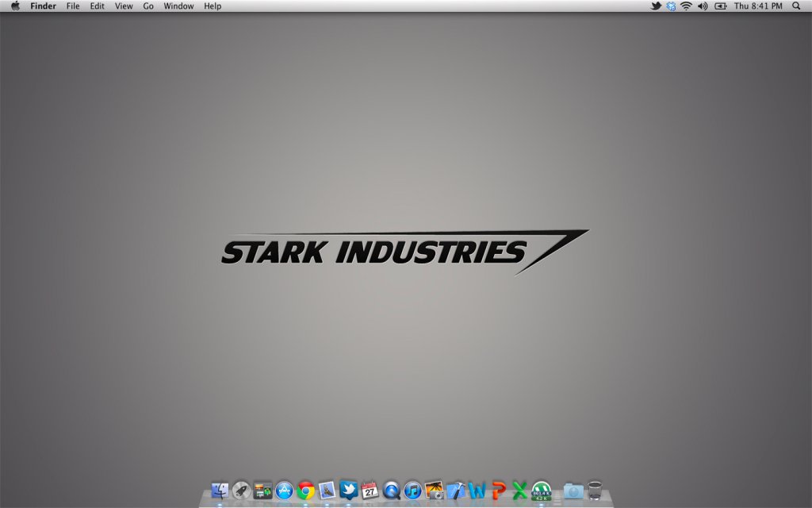The height and width of the screenshot is (508, 812).
Task: Open the Mail stamp icon in Dock
Action: 327,490
